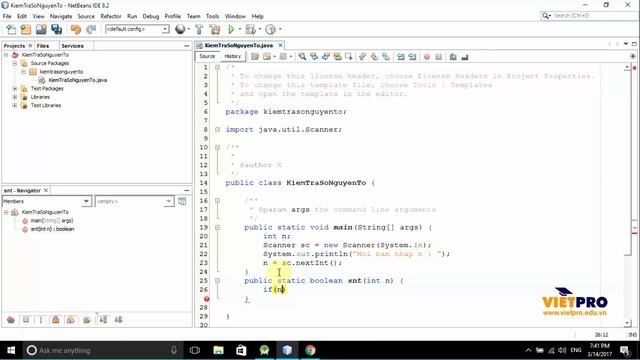This screenshot has height=360, width=640.
Task: Click the Profile Project clock icon
Action: [270, 29]
